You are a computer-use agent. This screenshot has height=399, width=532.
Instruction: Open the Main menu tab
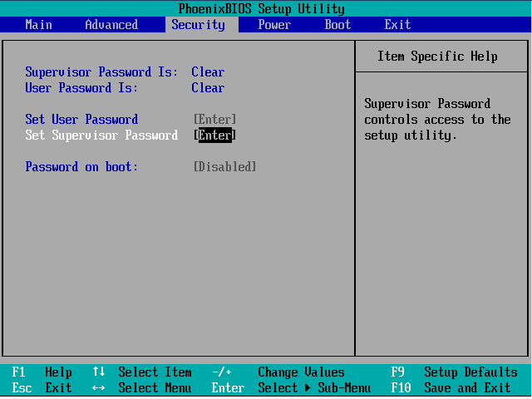coord(39,25)
